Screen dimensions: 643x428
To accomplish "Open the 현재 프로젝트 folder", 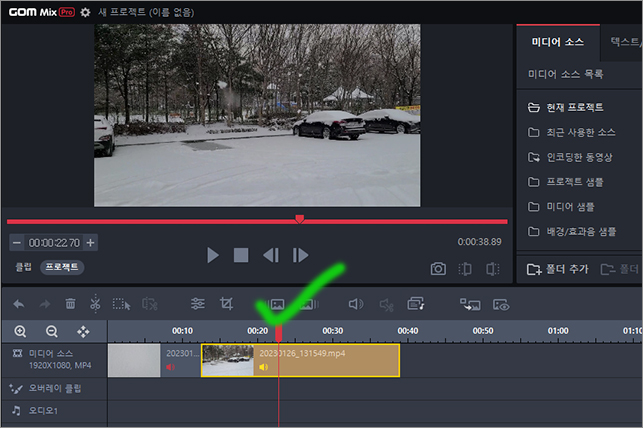I will tap(575, 107).
